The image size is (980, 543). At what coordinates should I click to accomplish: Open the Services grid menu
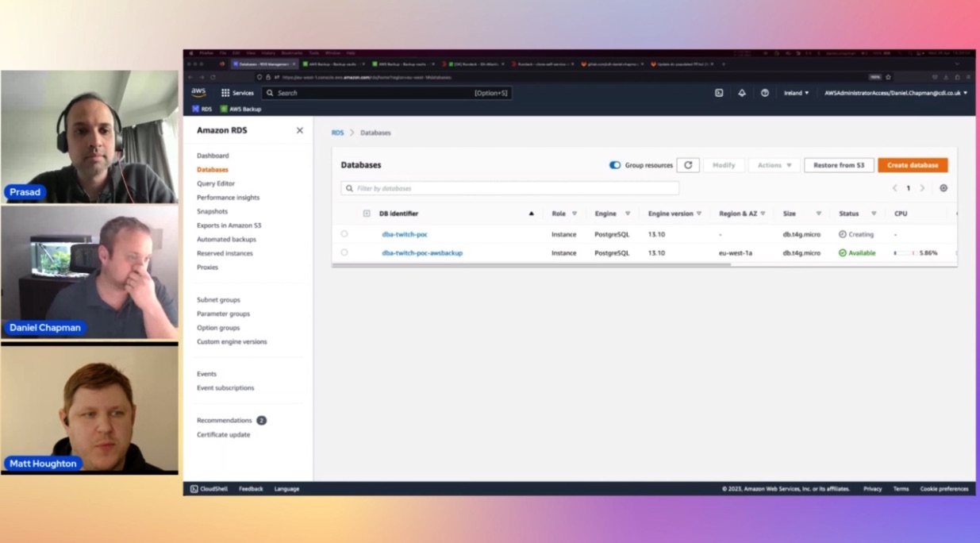point(237,93)
